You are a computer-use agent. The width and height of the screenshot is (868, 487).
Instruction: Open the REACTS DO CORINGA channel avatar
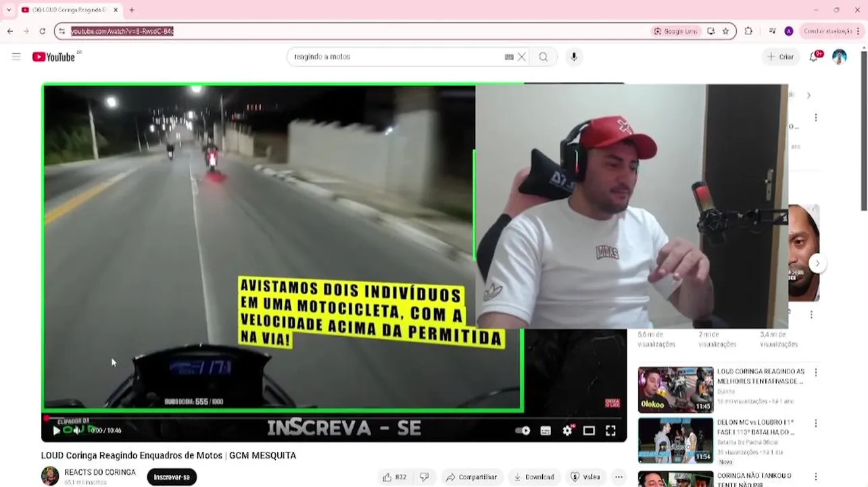coord(50,476)
